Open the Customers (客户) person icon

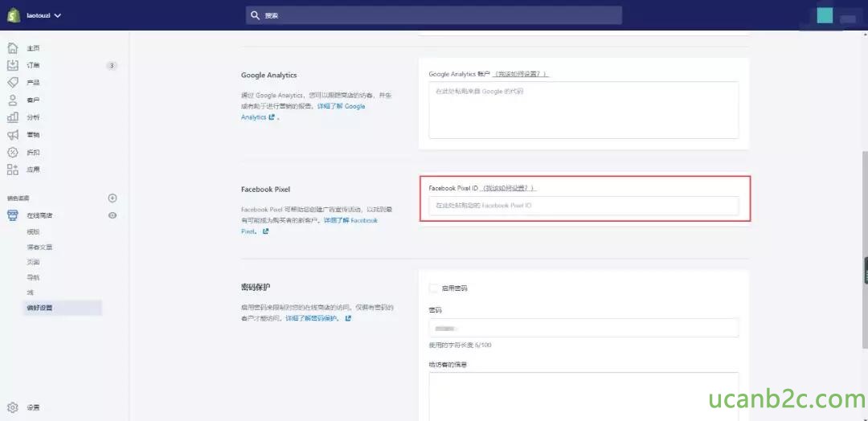coord(12,100)
